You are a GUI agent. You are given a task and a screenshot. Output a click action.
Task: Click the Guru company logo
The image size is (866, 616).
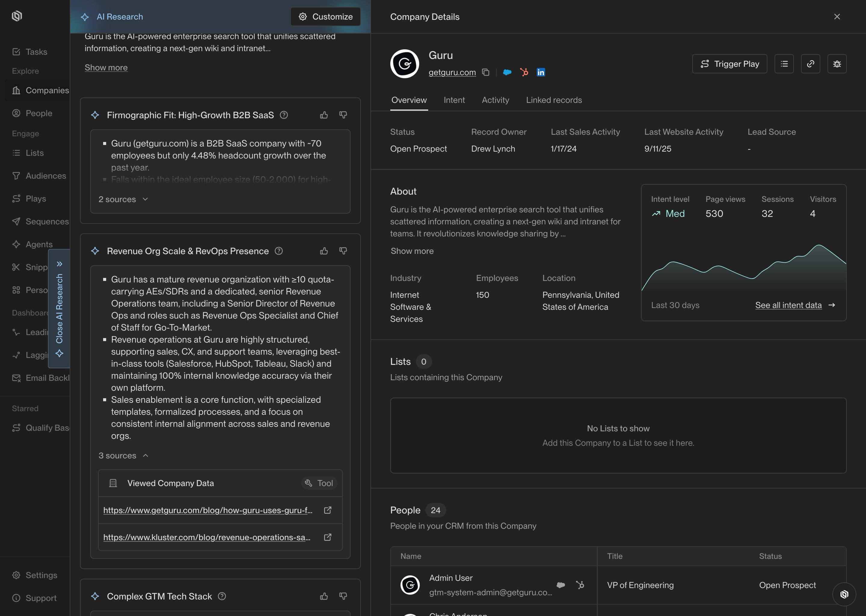(404, 64)
